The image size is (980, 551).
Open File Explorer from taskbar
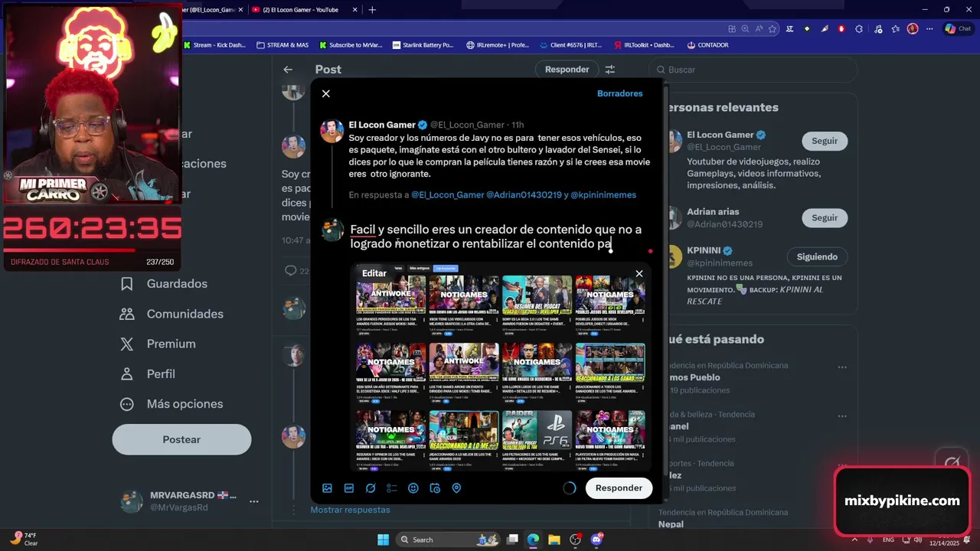pyautogui.click(x=554, y=540)
